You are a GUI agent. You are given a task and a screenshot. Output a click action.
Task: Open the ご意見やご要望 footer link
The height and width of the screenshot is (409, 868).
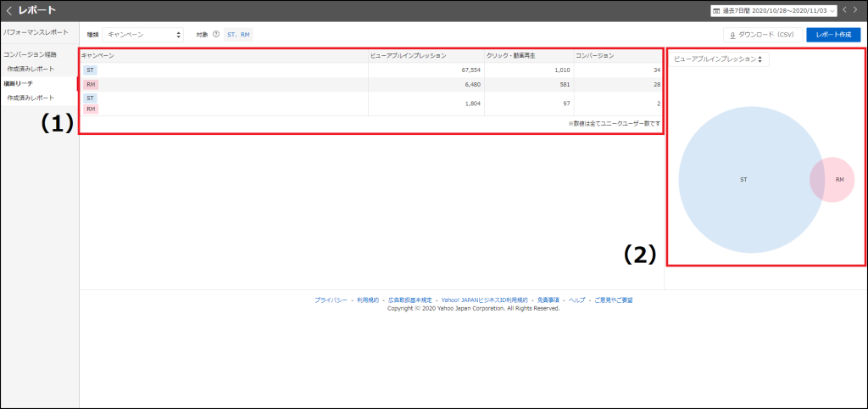tap(614, 300)
